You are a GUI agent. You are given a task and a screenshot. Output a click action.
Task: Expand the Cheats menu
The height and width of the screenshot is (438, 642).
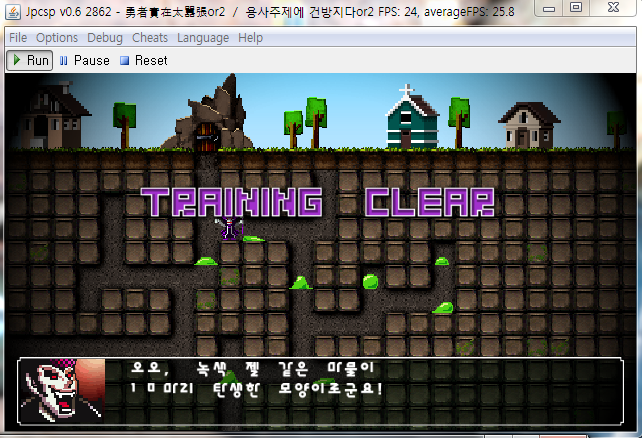point(150,38)
